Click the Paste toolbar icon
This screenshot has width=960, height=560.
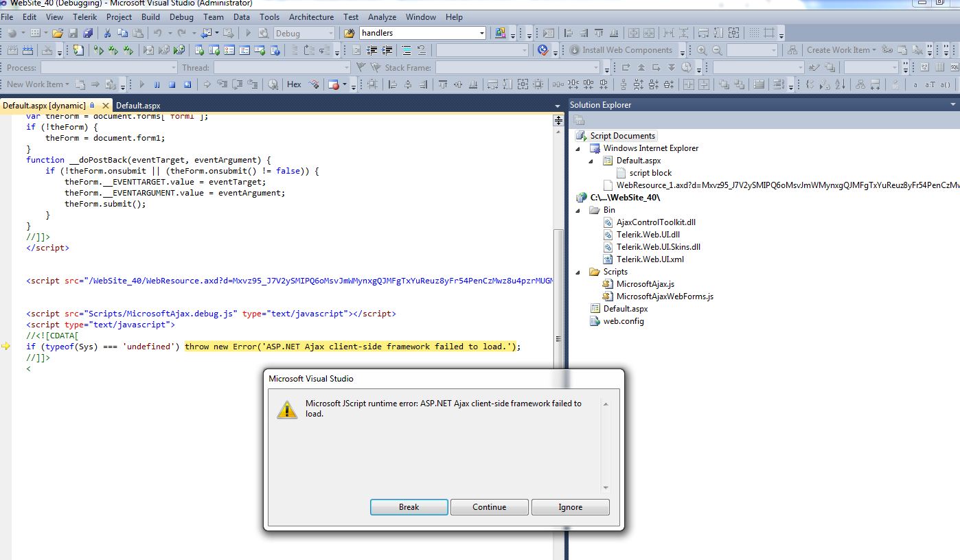click(x=138, y=33)
